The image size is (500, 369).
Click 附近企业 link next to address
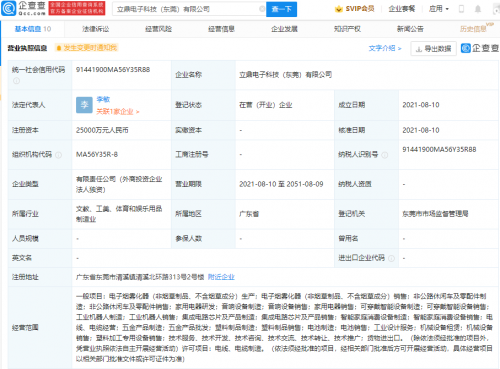tap(221, 277)
